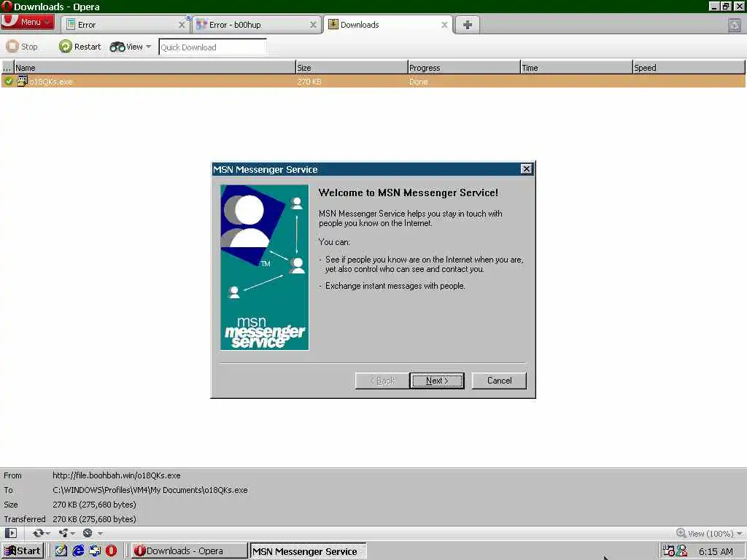This screenshot has width=747, height=560.
Task: Click the From URL http://file.boohbah.win/o18QKs.exe
Action: (x=117, y=475)
